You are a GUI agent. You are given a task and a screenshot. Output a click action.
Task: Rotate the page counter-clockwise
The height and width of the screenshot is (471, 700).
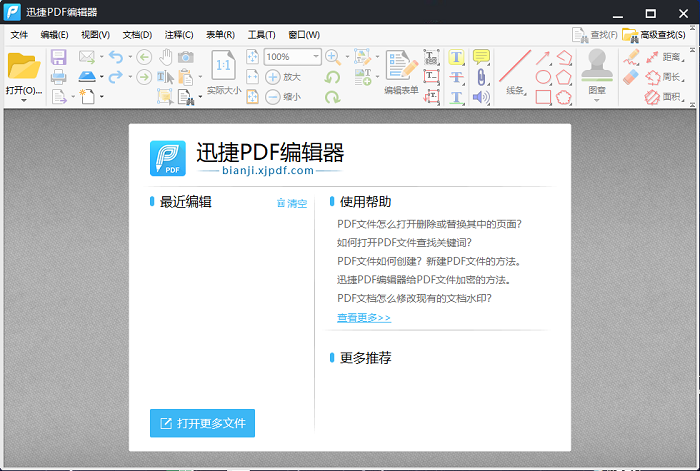332,77
